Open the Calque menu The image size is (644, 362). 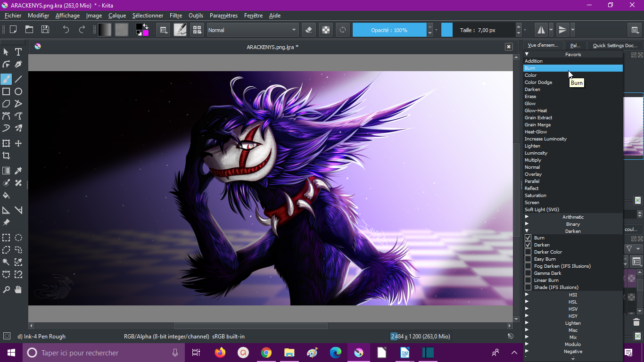tap(117, 16)
